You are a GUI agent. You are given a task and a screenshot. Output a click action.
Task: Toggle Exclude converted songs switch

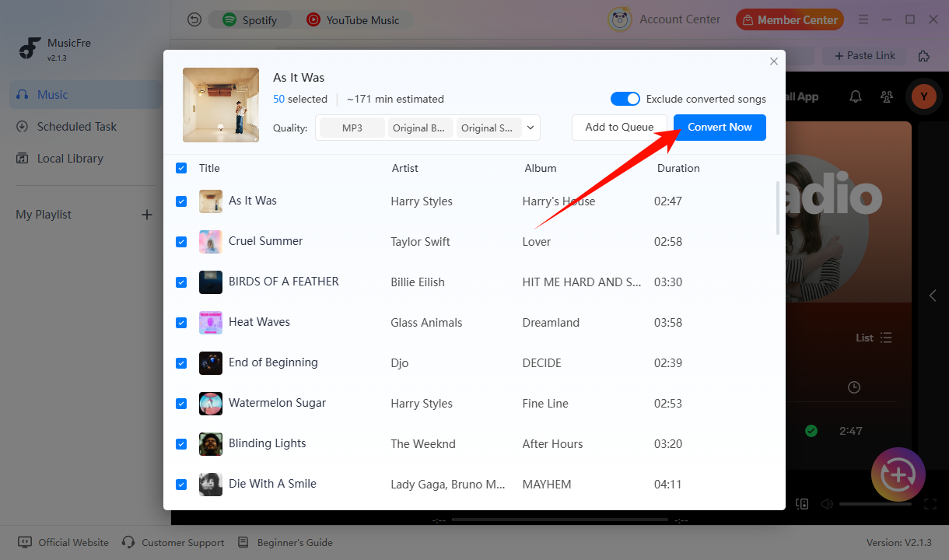point(625,99)
